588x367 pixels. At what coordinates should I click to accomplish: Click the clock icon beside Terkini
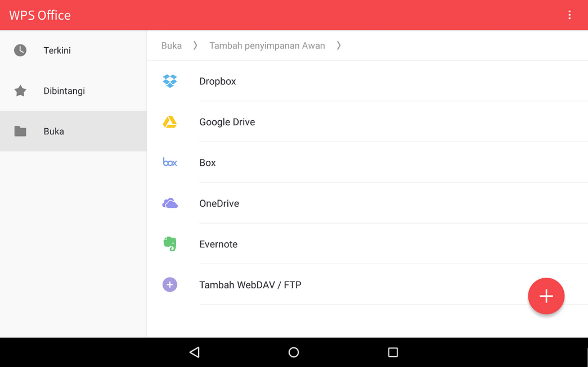point(20,50)
